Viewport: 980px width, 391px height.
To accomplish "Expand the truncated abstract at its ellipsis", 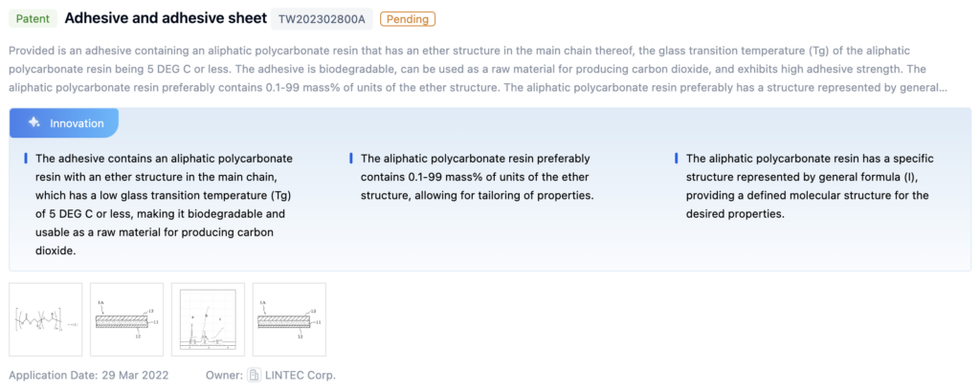I will pos(944,87).
